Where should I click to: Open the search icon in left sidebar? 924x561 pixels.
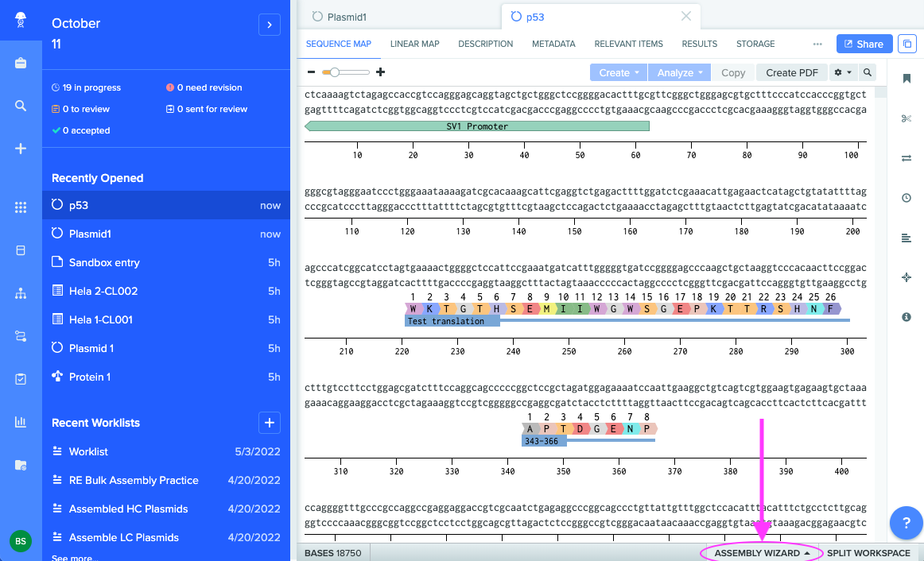coord(21,106)
